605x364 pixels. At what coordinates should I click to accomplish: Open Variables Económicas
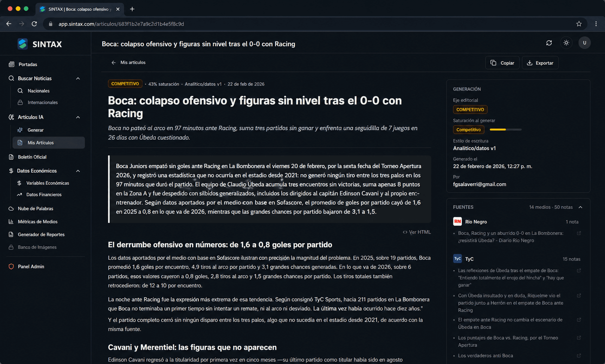pyautogui.click(x=48, y=183)
